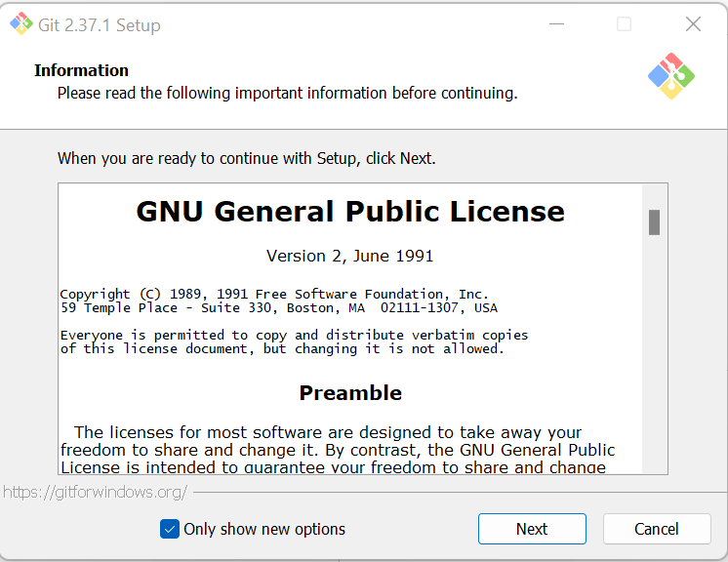Image resolution: width=728 pixels, height=562 pixels.
Task: Cancel the Git installation
Action: click(x=657, y=529)
